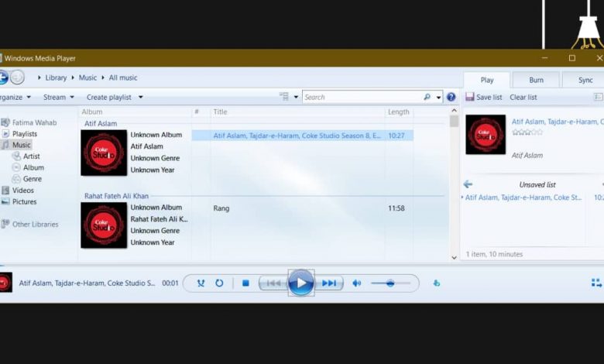
Task: Click Save list button
Action: pos(484,97)
